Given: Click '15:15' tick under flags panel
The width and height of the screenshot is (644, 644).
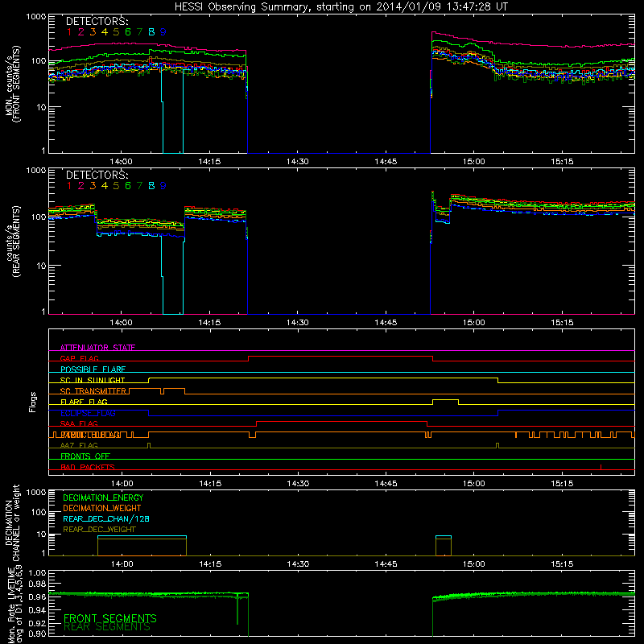Looking at the screenshot, I should [562, 484].
